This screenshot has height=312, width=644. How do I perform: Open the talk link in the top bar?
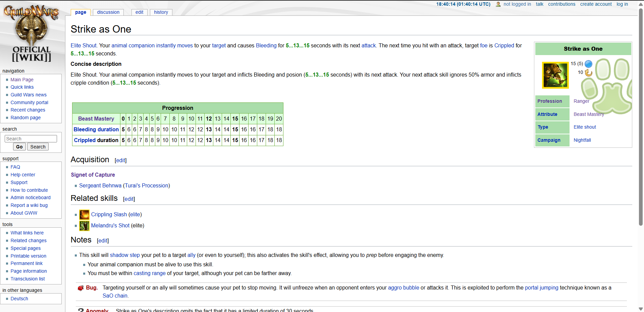539,4
